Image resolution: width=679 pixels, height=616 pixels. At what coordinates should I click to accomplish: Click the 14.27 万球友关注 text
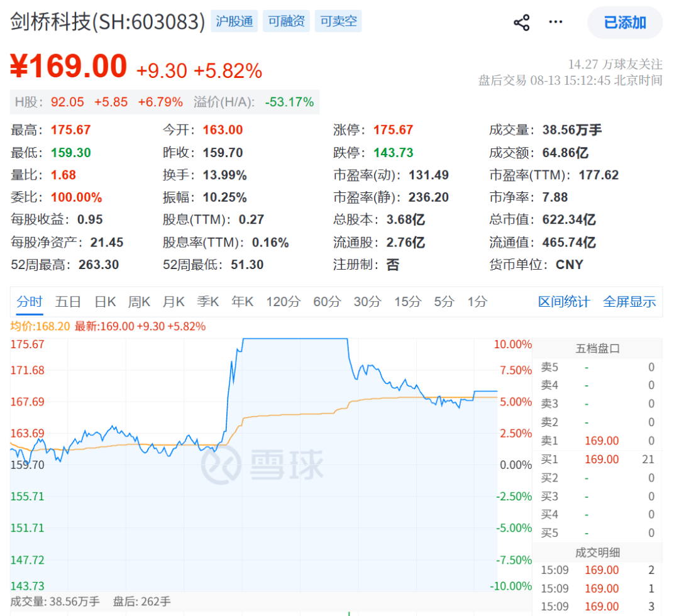(x=615, y=65)
